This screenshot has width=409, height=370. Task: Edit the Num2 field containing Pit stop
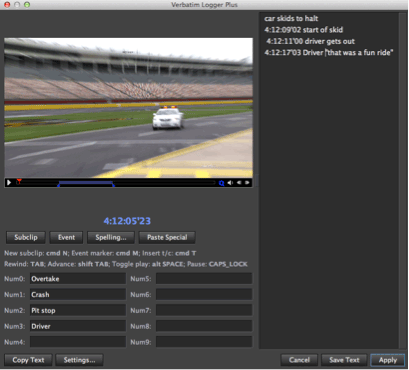pos(78,310)
